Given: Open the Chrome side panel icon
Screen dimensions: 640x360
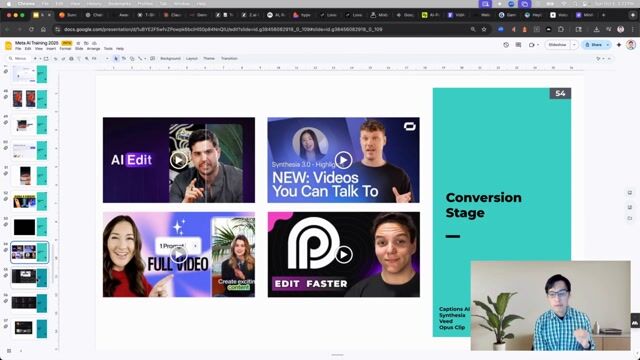Looking at the screenshot, I should (578, 29).
